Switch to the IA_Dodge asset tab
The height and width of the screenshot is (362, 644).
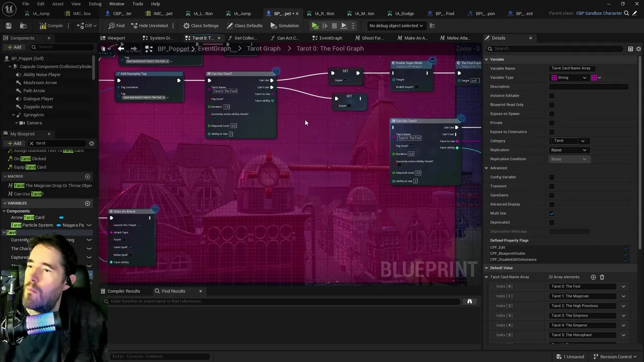pyautogui.click(x=404, y=14)
